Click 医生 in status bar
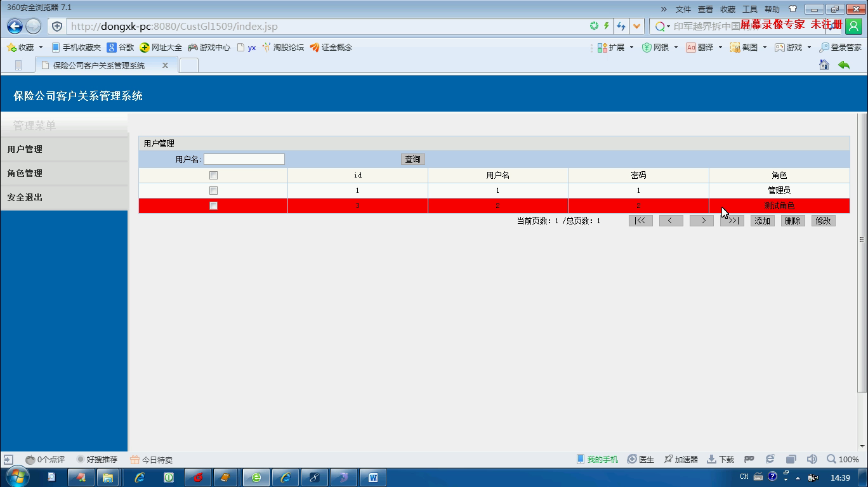Image resolution: width=868 pixels, height=487 pixels. [x=641, y=459]
